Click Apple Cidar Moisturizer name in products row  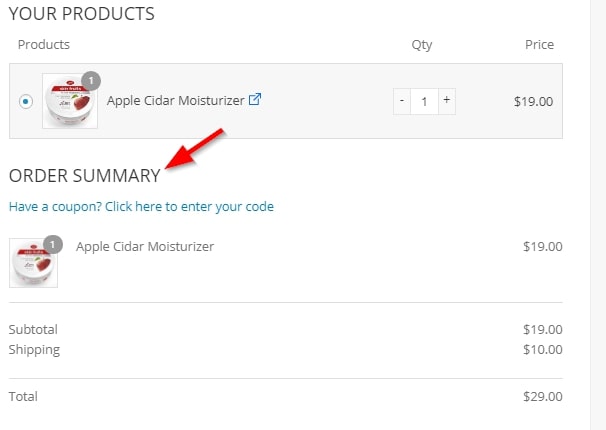(175, 100)
